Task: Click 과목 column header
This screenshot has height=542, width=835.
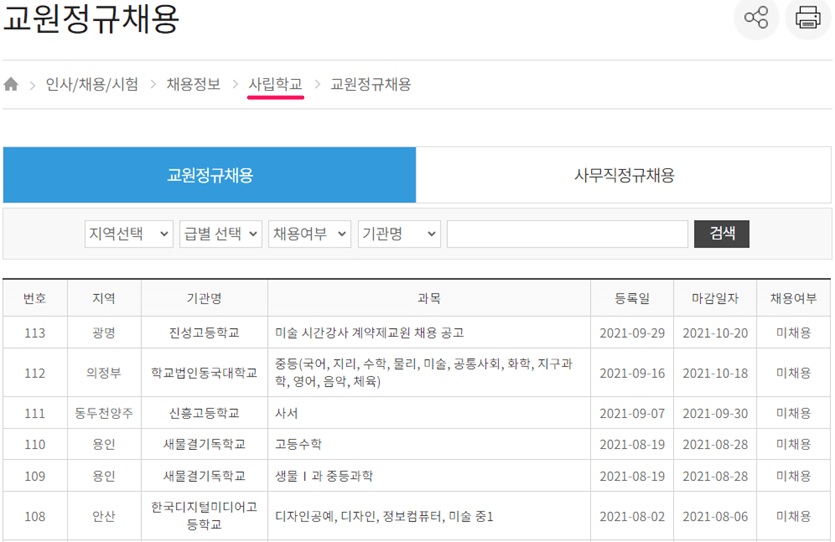Action: click(429, 298)
